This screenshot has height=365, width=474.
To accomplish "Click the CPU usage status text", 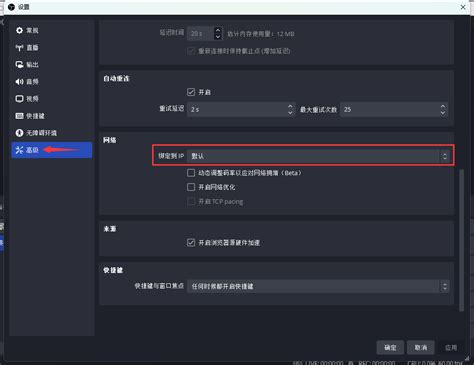I will (x=435, y=363).
